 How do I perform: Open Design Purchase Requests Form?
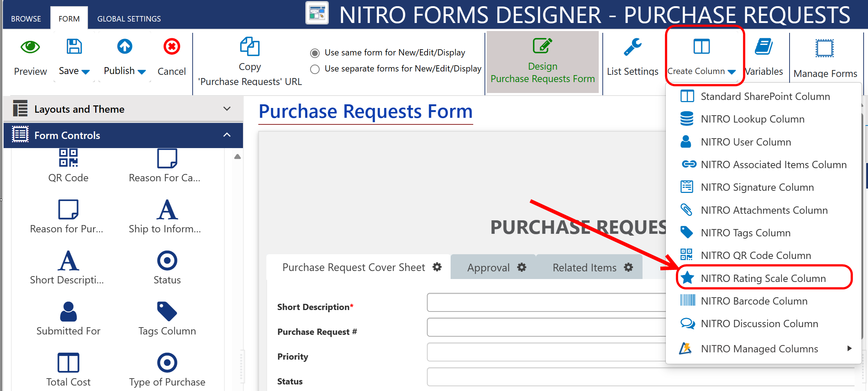543,62
